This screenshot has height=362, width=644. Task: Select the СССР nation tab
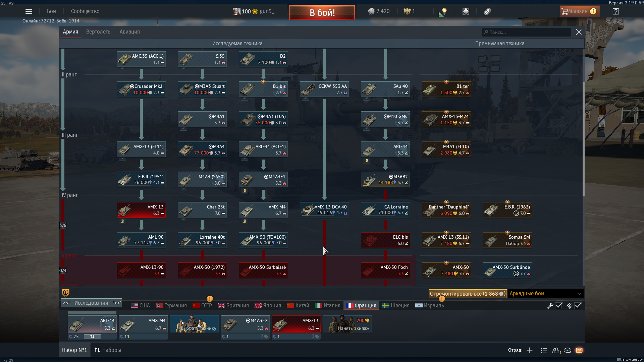point(202,306)
